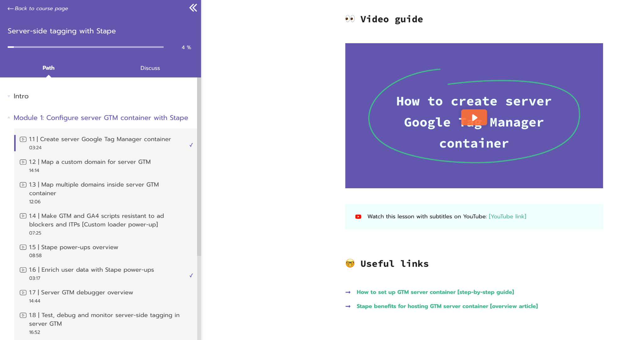
Task: Open lesson 1.3 Map multiple domains
Action: (x=94, y=189)
